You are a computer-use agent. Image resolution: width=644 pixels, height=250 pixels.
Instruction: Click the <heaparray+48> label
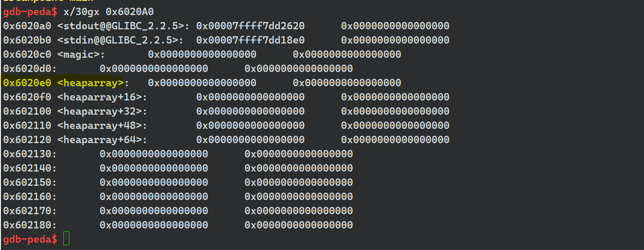pos(102,125)
